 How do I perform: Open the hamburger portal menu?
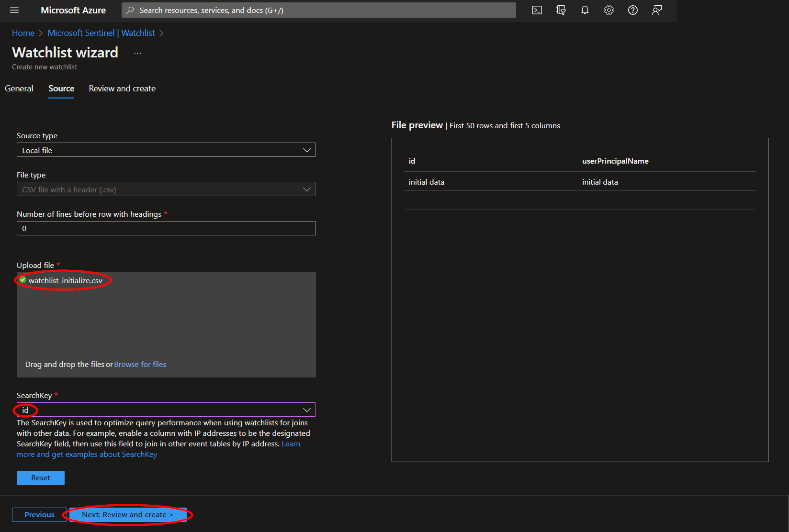[x=14, y=10]
